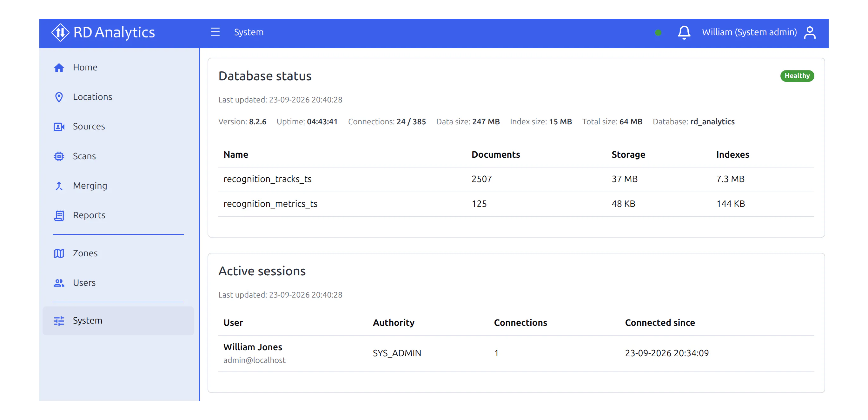Click the Connections 24 / 385 value

(411, 121)
